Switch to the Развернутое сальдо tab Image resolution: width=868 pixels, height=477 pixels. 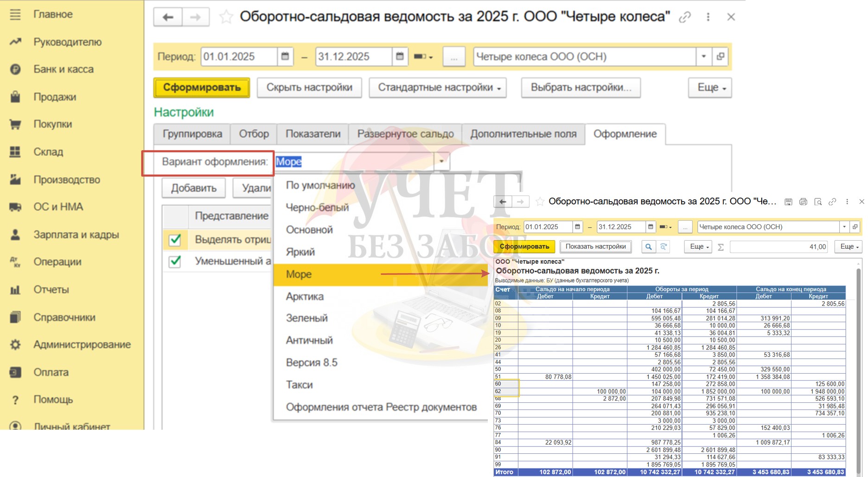point(405,134)
